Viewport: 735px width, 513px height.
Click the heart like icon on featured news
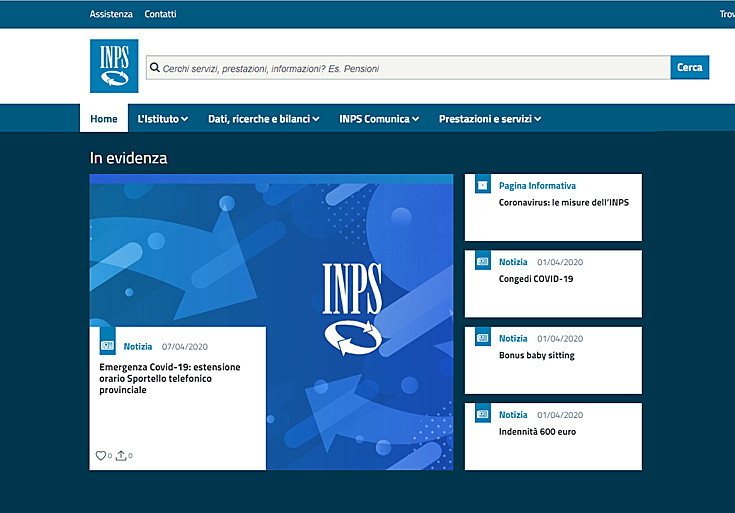[100, 455]
